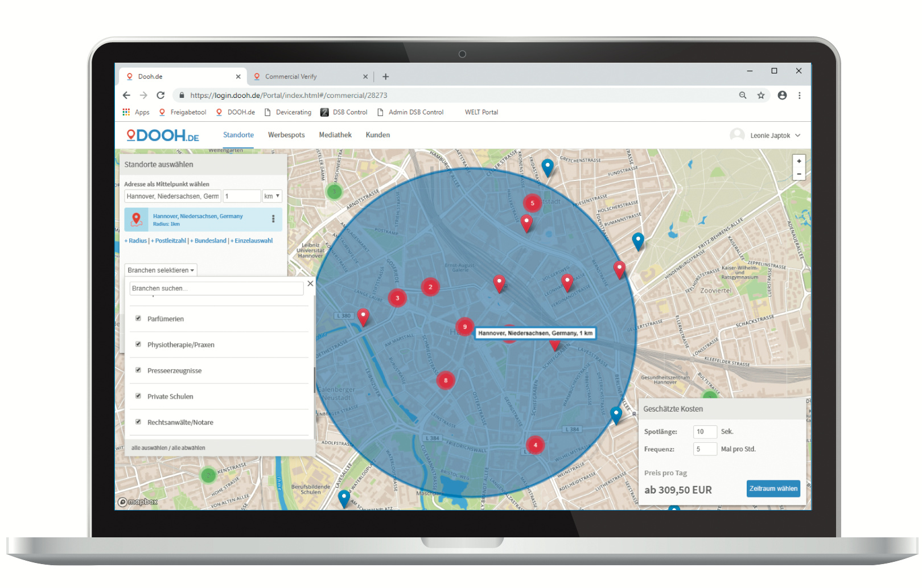This screenshot has height=588, width=922.
Task: Switch to the Dooh.de browser tab
Action: point(182,76)
